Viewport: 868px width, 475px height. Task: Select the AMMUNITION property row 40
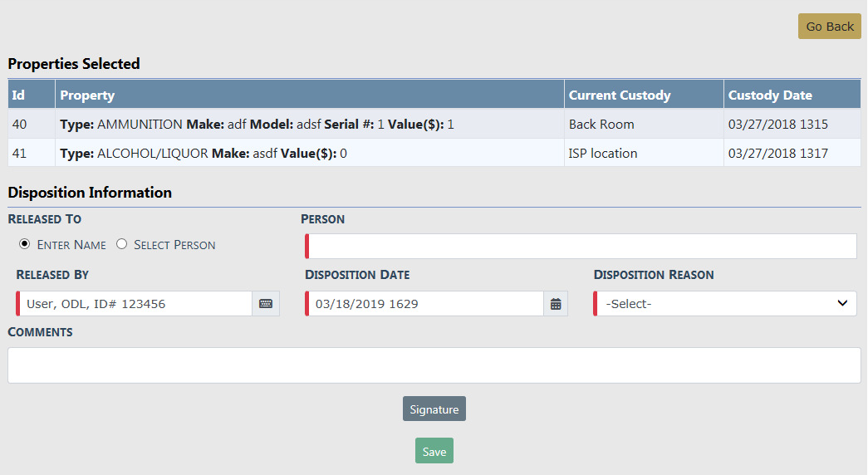click(309, 125)
